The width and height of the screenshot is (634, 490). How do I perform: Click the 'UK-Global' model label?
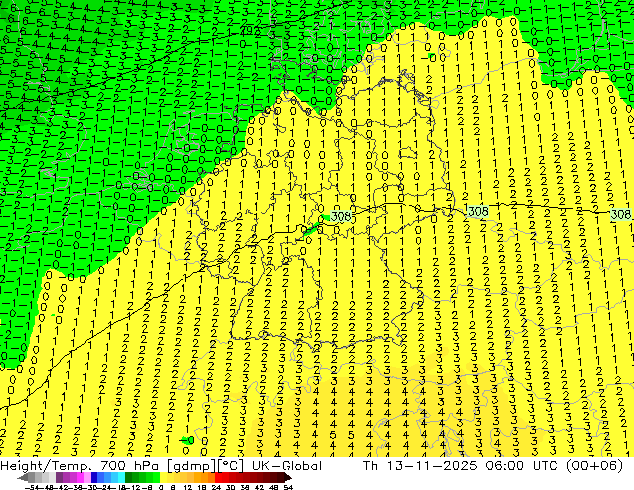coord(287,466)
